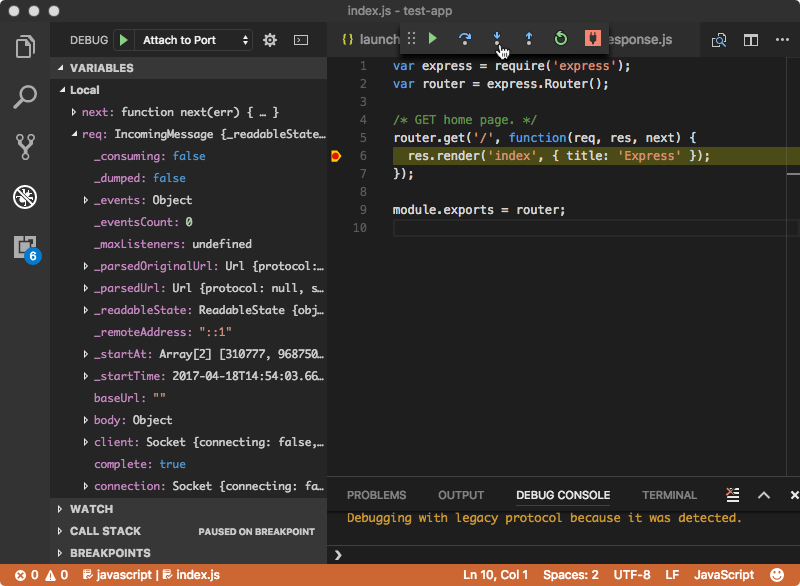The width and height of the screenshot is (800, 586).
Task: Toggle the breakpoint on line 6
Action: click(336, 156)
